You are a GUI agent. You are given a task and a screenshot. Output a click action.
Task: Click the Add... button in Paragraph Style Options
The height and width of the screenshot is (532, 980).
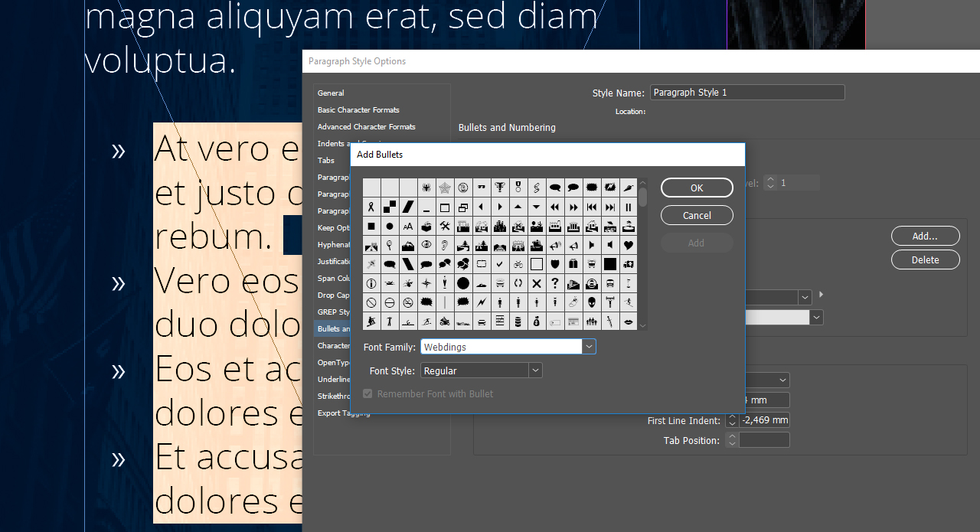coord(925,236)
